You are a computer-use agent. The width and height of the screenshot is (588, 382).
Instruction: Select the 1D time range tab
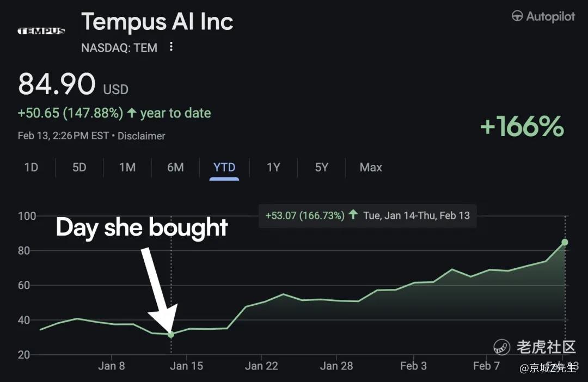tap(31, 168)
